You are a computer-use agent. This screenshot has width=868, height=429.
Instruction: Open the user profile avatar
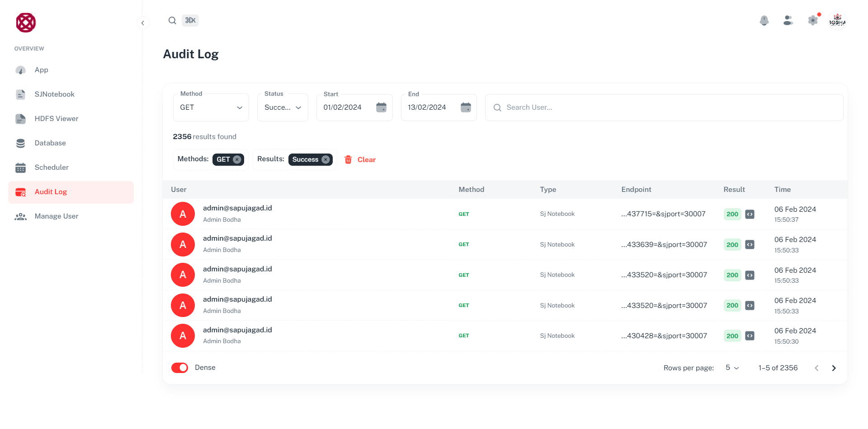pos(837,20)
